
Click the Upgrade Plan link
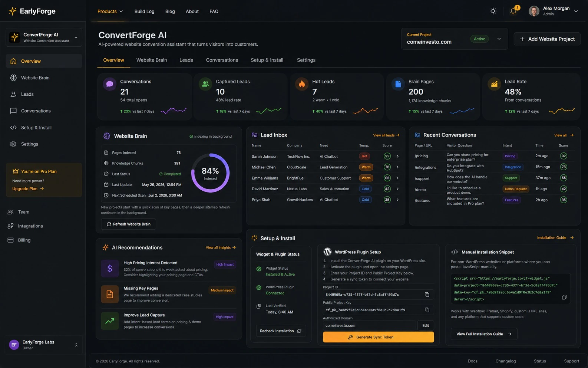(28, 189)
